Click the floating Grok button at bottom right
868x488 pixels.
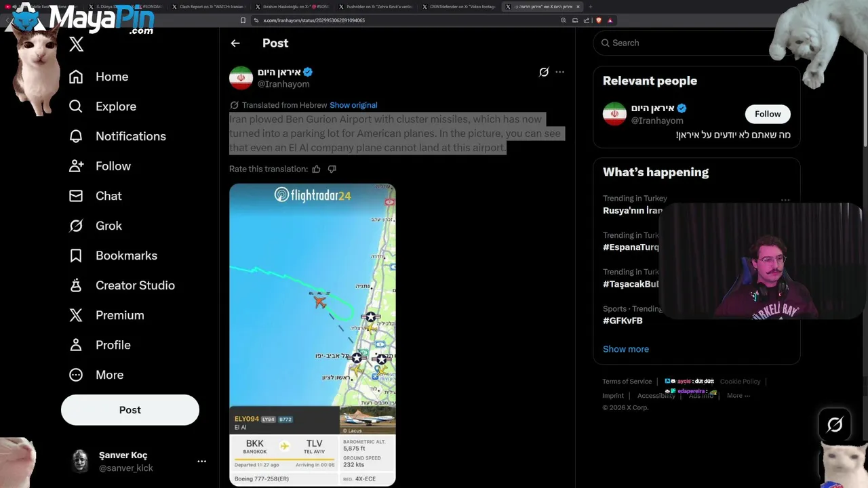835,425
